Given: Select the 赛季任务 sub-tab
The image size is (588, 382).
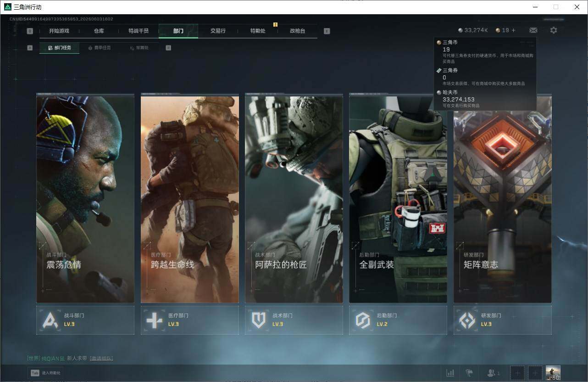Looking at the screenshot, I should click(99, 48).
